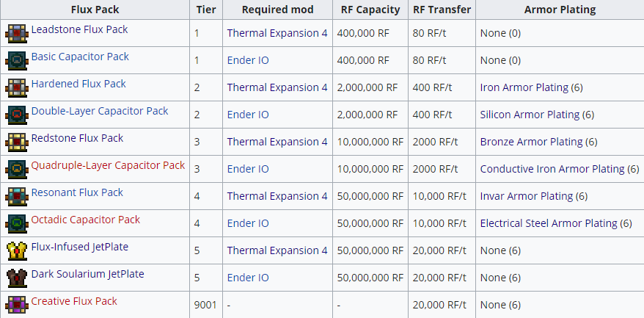Click the Flux-Infused JetPlate icon
The image size is (644, 318).
coord(17,250)
